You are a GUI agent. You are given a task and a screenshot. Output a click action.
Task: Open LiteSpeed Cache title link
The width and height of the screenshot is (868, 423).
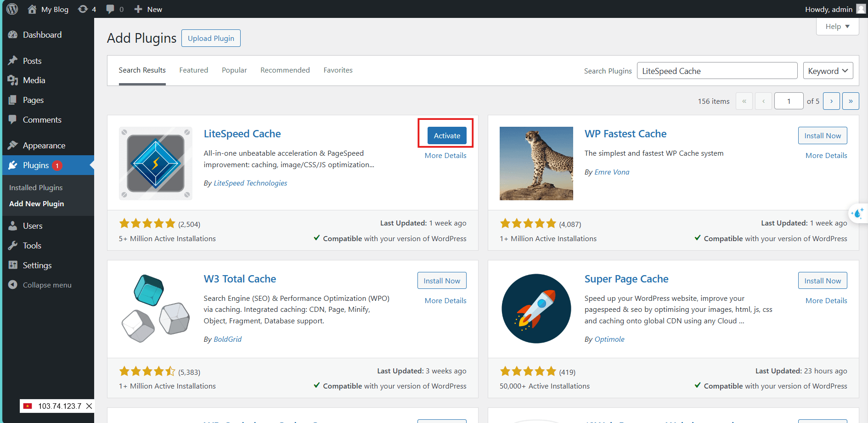tap(242, 134)
